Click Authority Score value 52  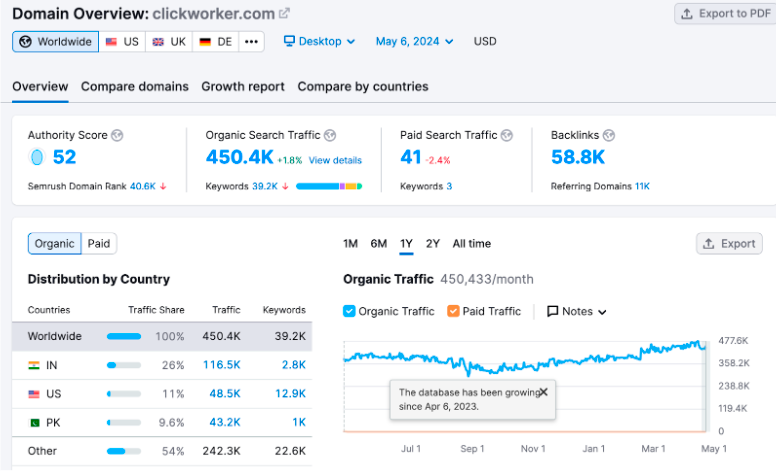pos(64,157)
